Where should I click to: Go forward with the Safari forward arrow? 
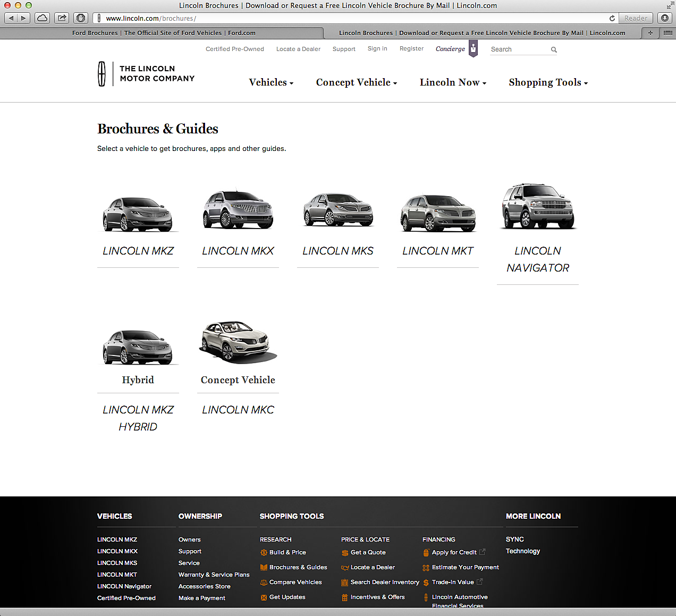[x=24, y=18]
